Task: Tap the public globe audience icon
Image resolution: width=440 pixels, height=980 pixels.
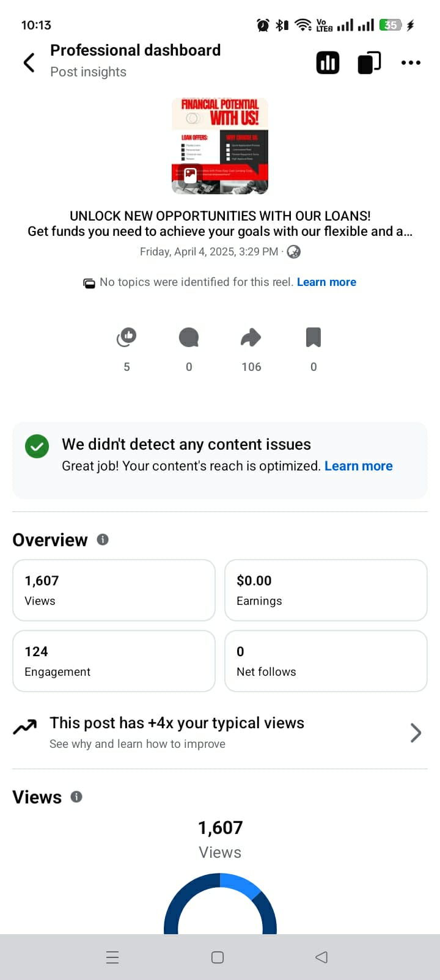Action: click(x=294, y=252)
